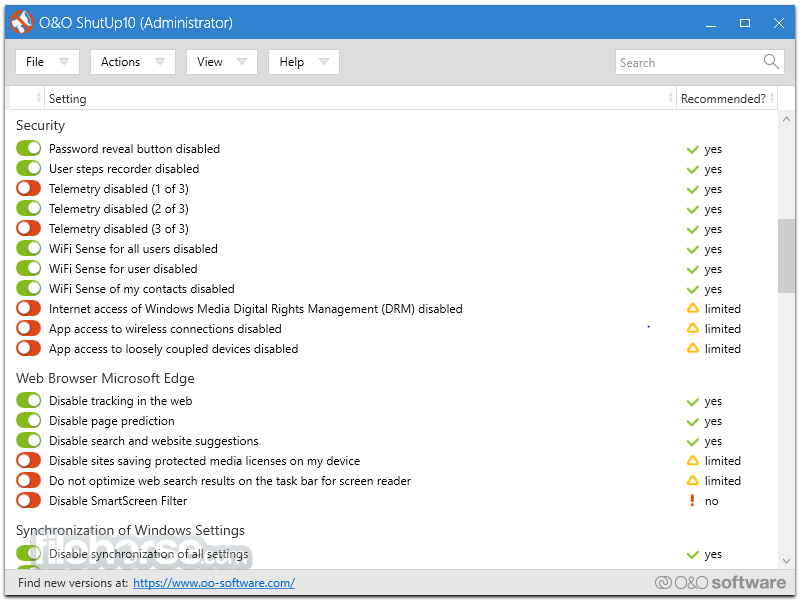This screenshot has height=600, width=800.
Task: Click the green checkmark for synchronization of all settings
Action: tap(692, 555)
